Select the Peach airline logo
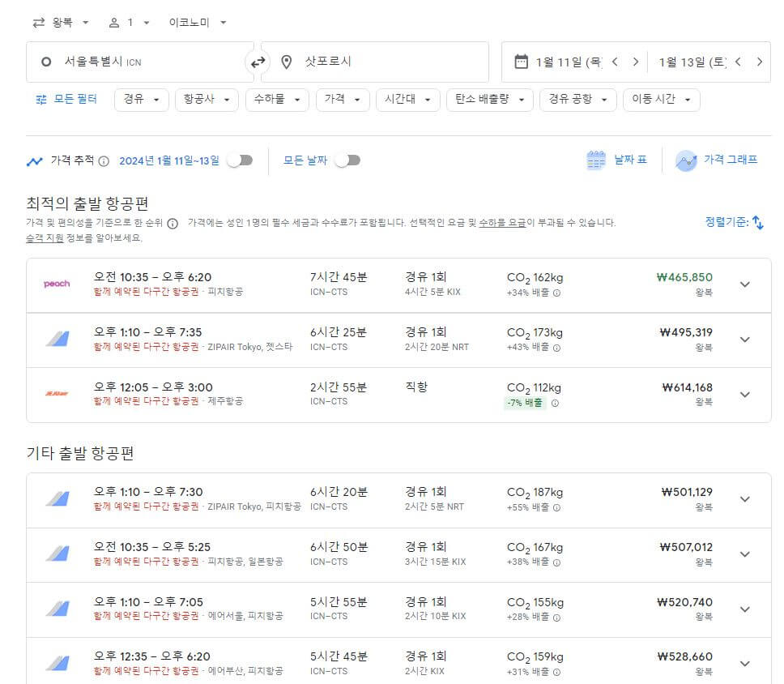The width and height of the screenshot is (784, 684). tap(56, 284)
